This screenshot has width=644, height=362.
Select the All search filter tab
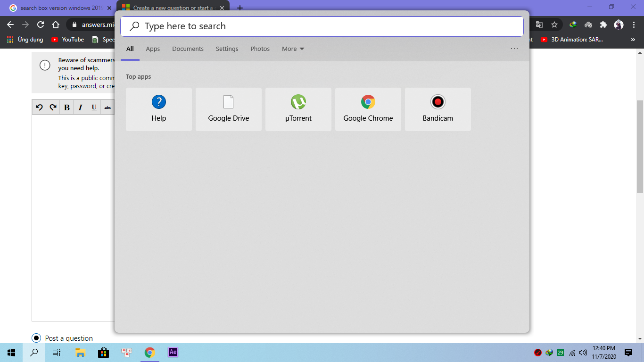tap(130, 49)
